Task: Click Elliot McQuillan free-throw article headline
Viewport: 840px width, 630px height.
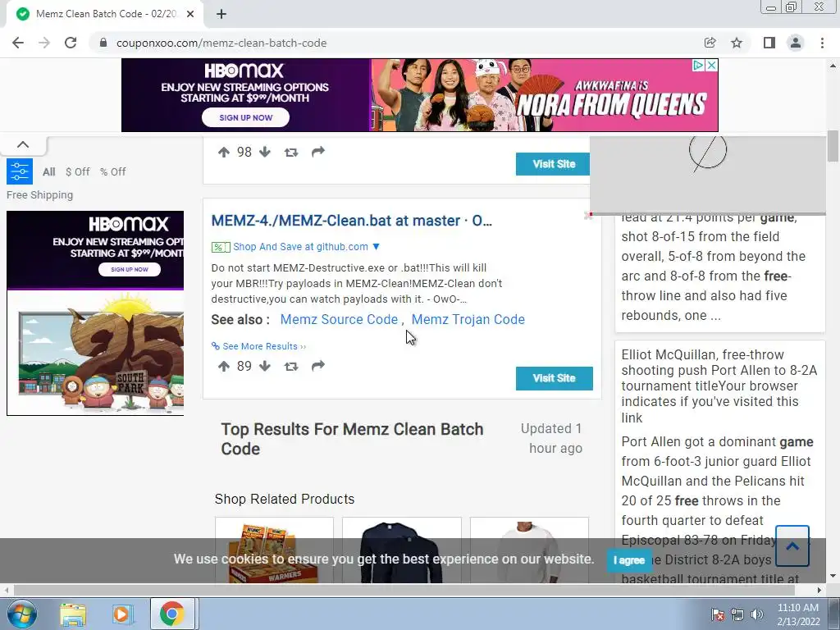Action: [719, 386]
